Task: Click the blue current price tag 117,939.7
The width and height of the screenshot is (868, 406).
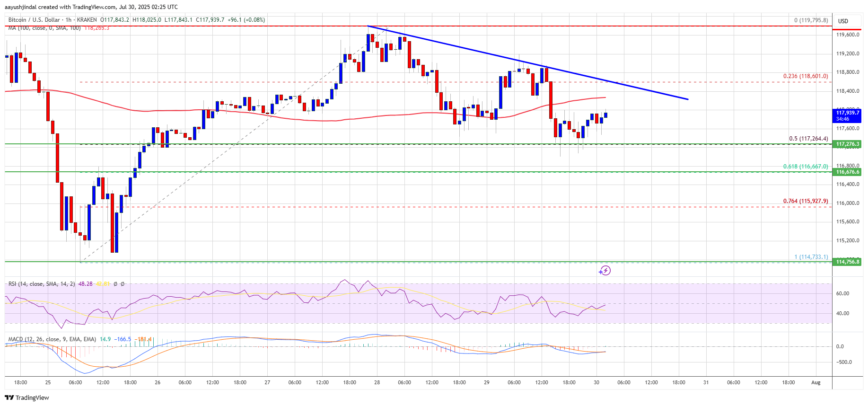Action: point(847,115)
